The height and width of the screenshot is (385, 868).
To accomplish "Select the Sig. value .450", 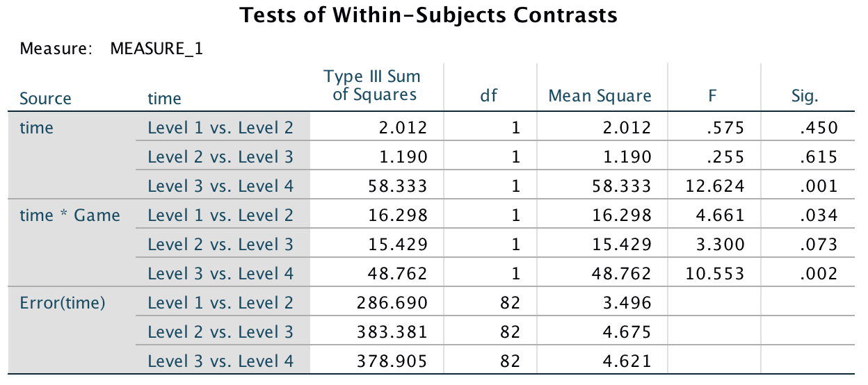I will pyautogui.click(x=819, y=128).
